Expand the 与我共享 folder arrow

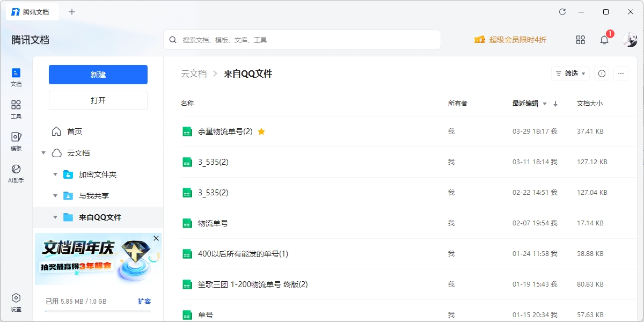[55, 196]
